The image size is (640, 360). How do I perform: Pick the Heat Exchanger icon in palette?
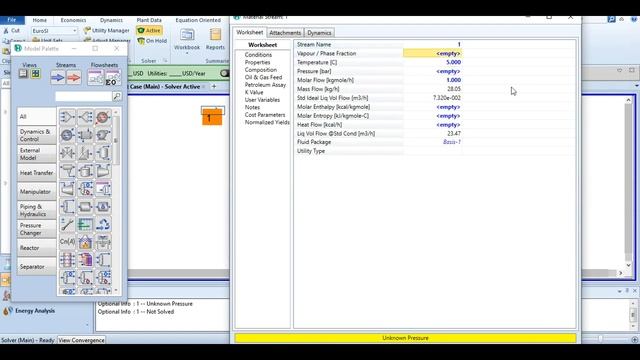point(85,135)
